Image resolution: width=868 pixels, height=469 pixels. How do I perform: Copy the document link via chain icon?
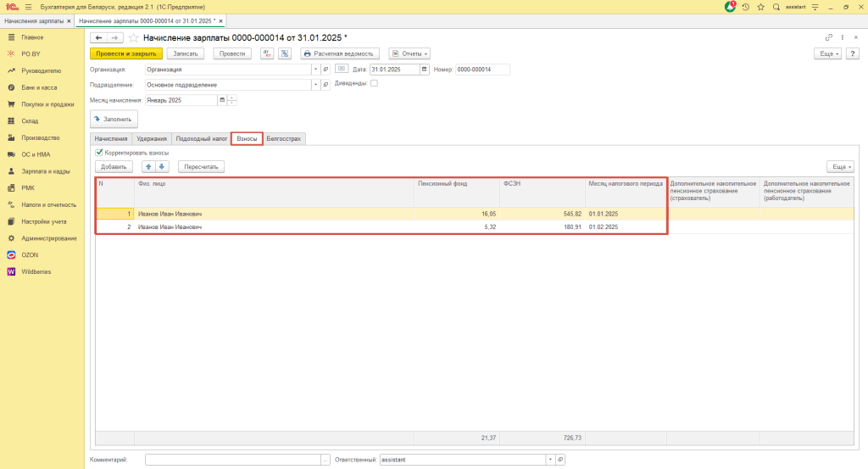[828, 38]
